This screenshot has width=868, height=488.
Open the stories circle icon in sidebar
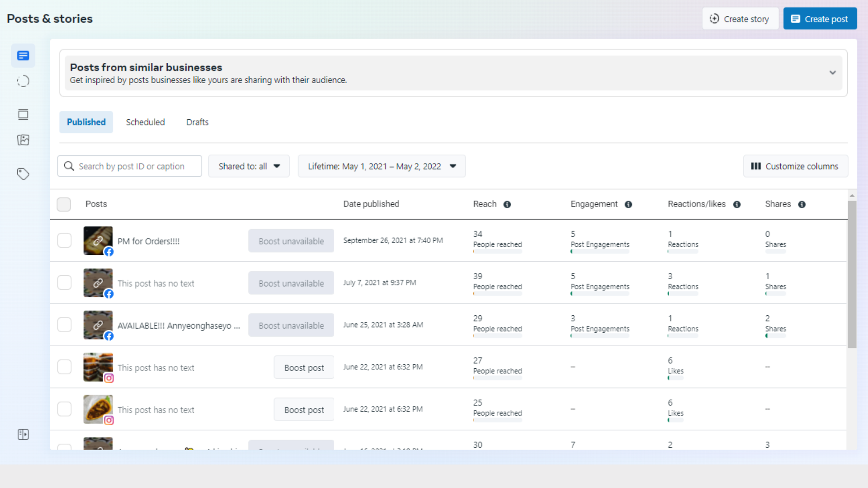pyautogui.click(x=23, y=81)
